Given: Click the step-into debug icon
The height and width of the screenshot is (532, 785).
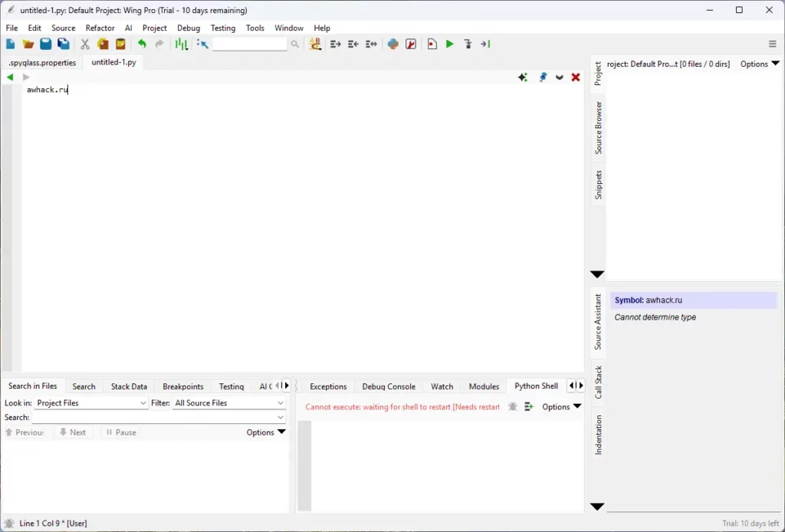Looking at the screenshot, I should point(468,44).
